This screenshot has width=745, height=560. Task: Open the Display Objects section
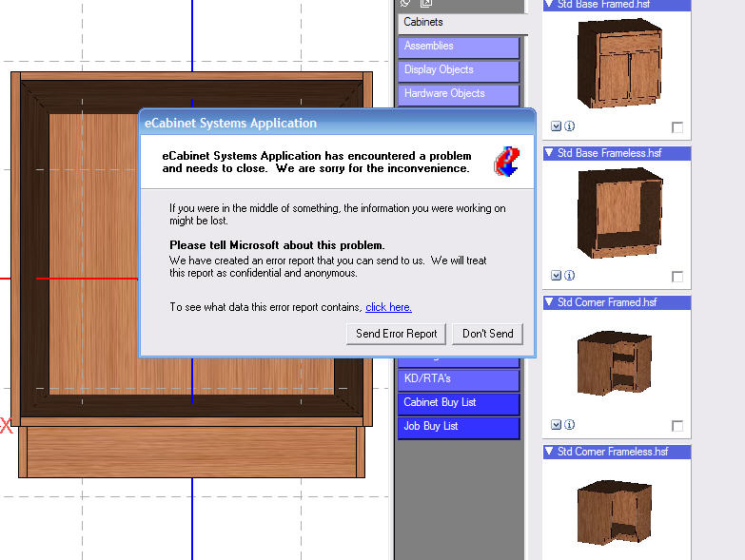[459, 70]
